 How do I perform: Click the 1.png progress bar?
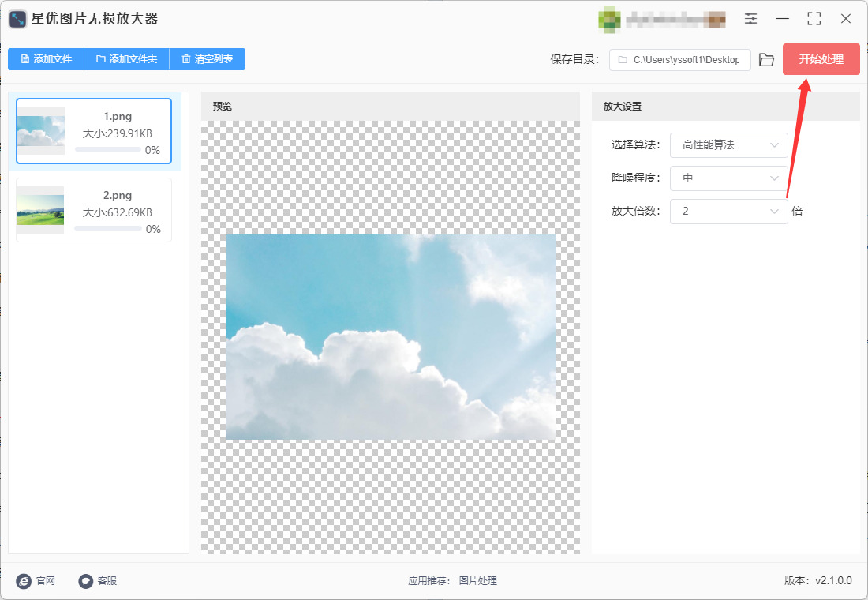[108, 149]
